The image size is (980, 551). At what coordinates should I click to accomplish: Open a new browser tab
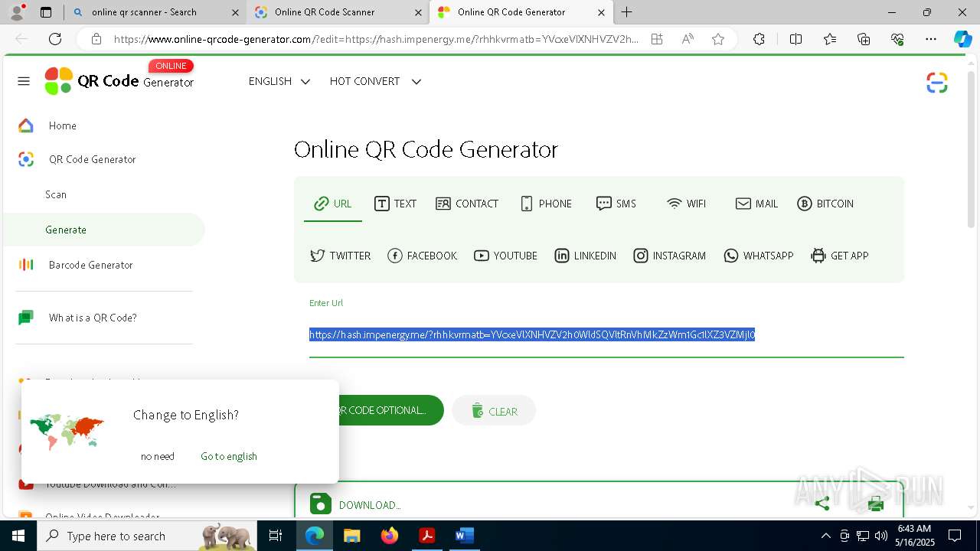[x=627, y=12]
